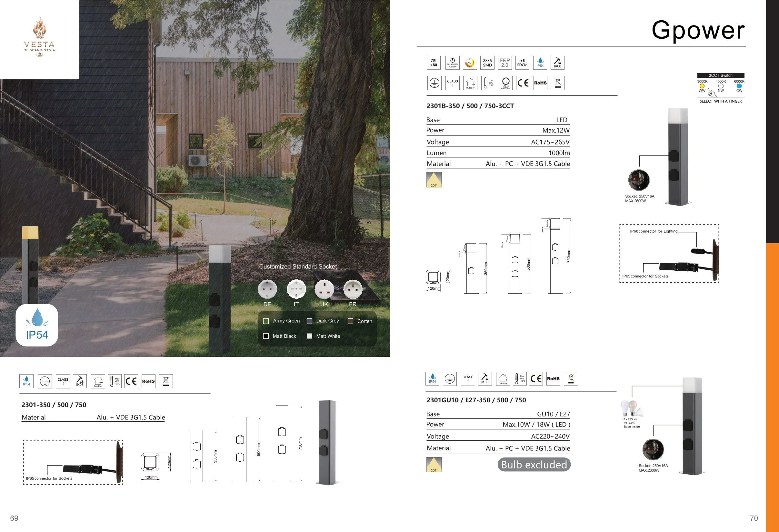The height and width of the screenshot is (532, 779).
Task: Click the top-right RoHS certification icon
Action: click(x=540, y=83)
